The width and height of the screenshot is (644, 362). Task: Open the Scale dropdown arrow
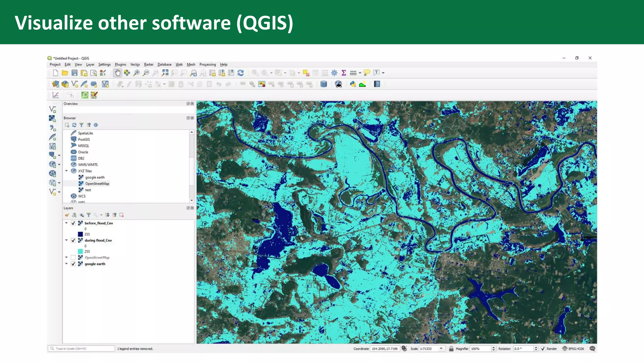click(441, 349)
